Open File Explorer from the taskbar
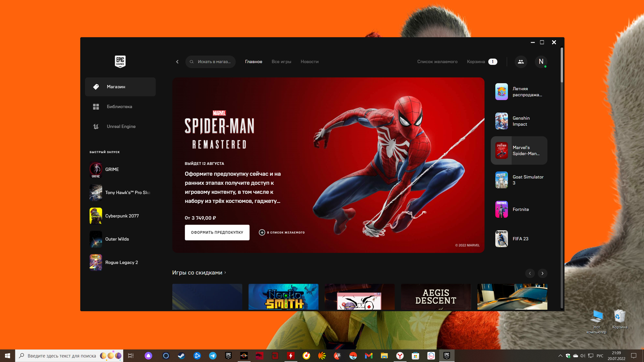The height and width of the screenshot is (362, 644). pyautogui.click(x=384, y=356)
